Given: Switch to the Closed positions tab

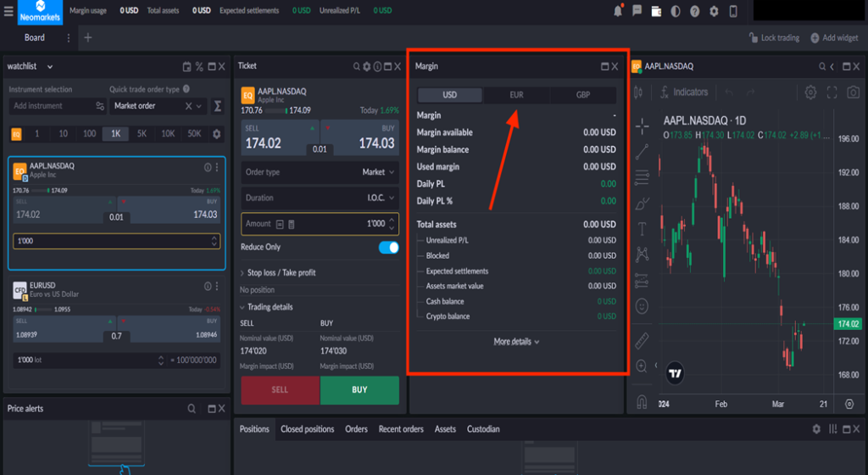Looking at the screenshot, I should (307, 429).
